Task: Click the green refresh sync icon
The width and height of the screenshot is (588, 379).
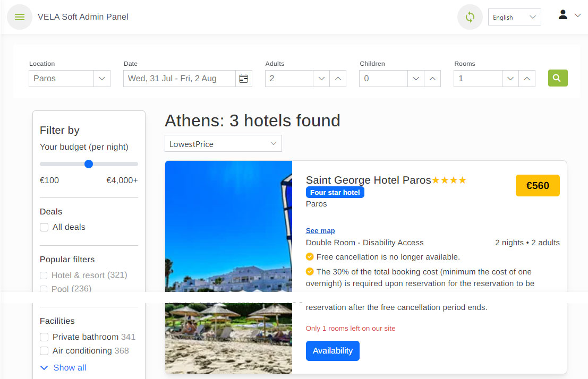Action: pyautogui.click(x=470, y=17)
